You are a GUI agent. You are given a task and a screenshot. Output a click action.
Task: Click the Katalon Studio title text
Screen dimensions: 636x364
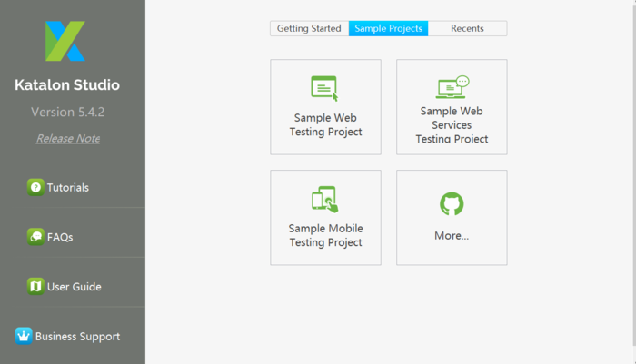tap(67, 84)
